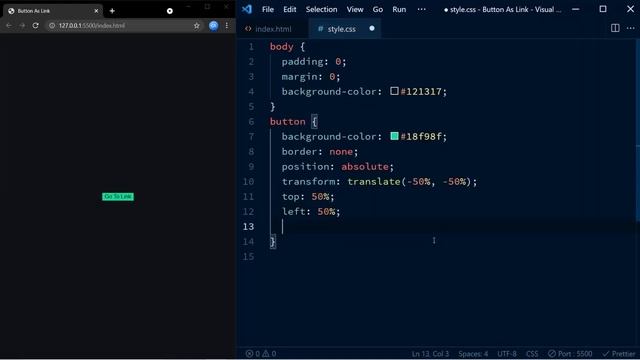
Task: Open the View menu
Action: coord(355,9)
